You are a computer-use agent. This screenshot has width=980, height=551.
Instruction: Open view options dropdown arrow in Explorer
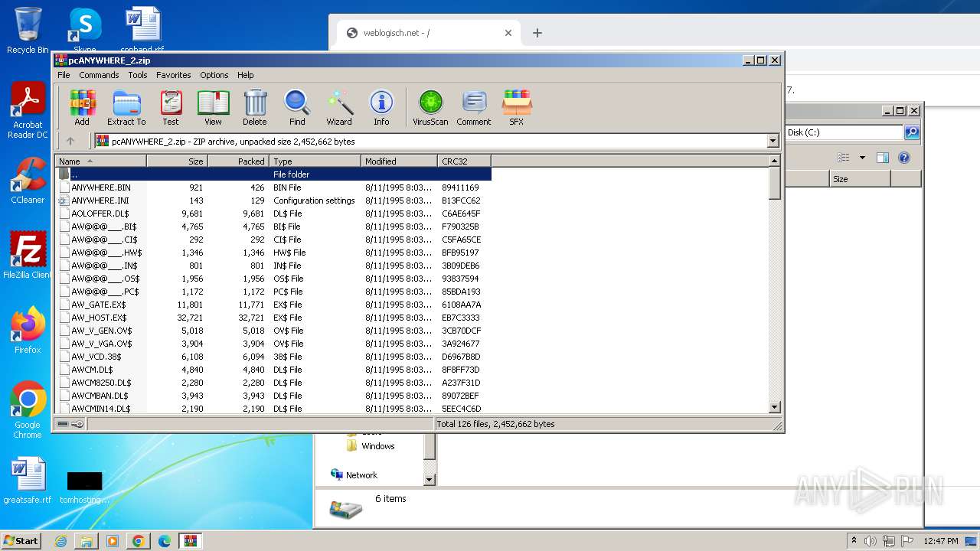pyautogui.click(x=862, y=158)
